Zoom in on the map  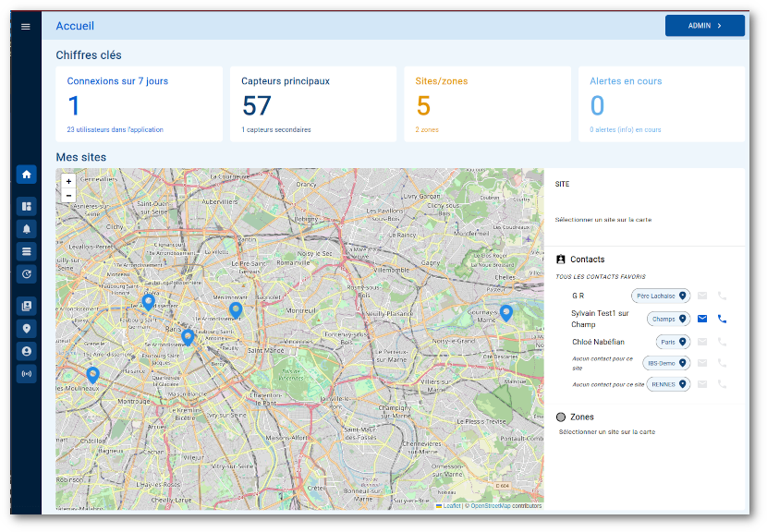[x=68, y=181]
